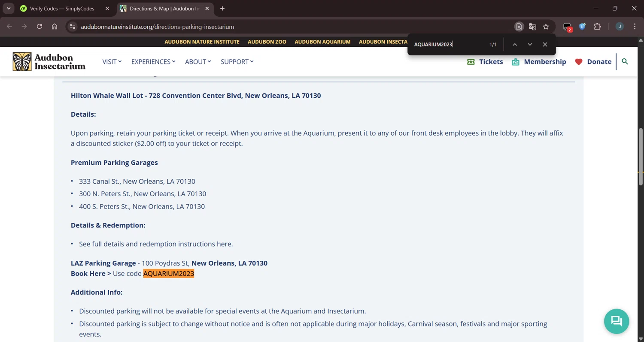This screenshot has width=644, height=342.
Task: Open the site search magnifier icon
Action: point(625,61)
